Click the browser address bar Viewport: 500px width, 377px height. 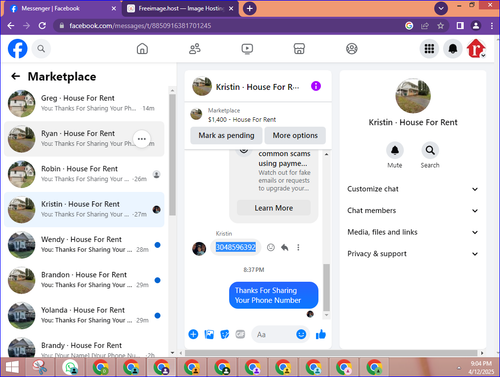tap(230, 26)
